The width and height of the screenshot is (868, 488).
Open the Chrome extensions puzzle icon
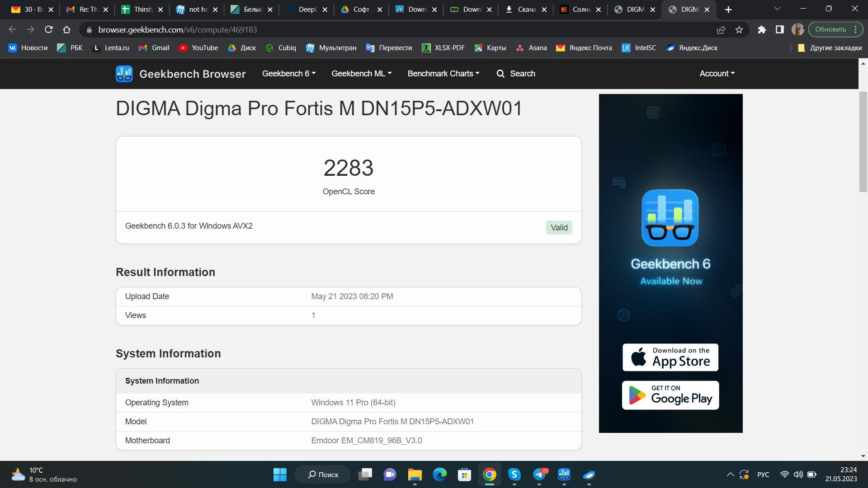click(x=762, y=29)
